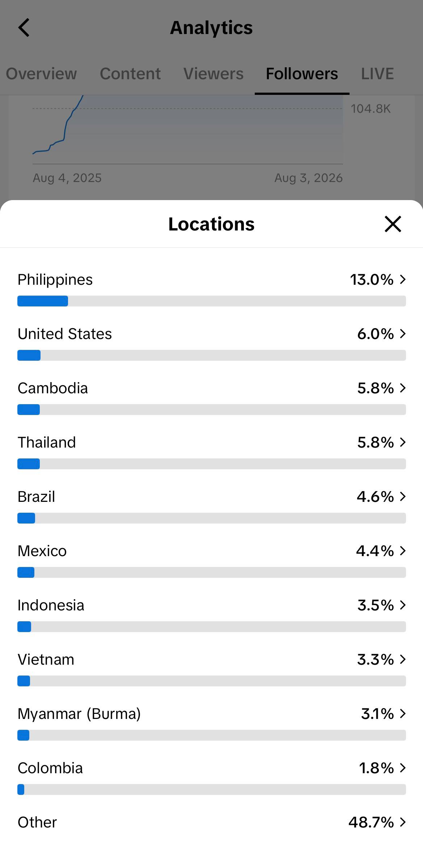Open the Other 48.7% breakdown arrow
Screen dimensions: 423x868
click(403, 822)
